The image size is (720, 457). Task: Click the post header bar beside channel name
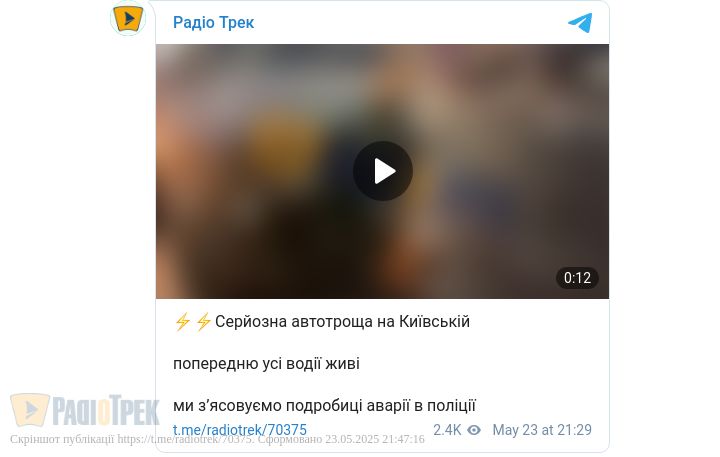(409, 23)
